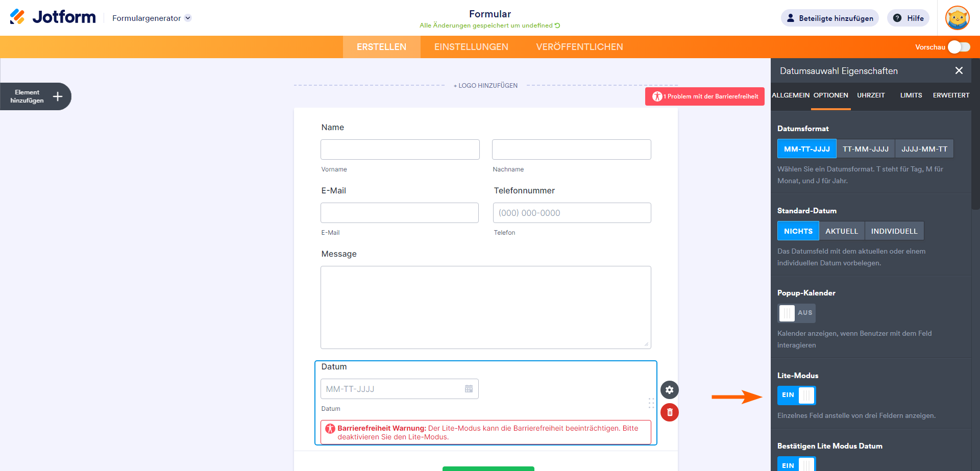The width and height of the screenshot is (980, 471).
Task: Close the Datumsauswahl Eigenschaften panel
Action: tap(959, 71)
